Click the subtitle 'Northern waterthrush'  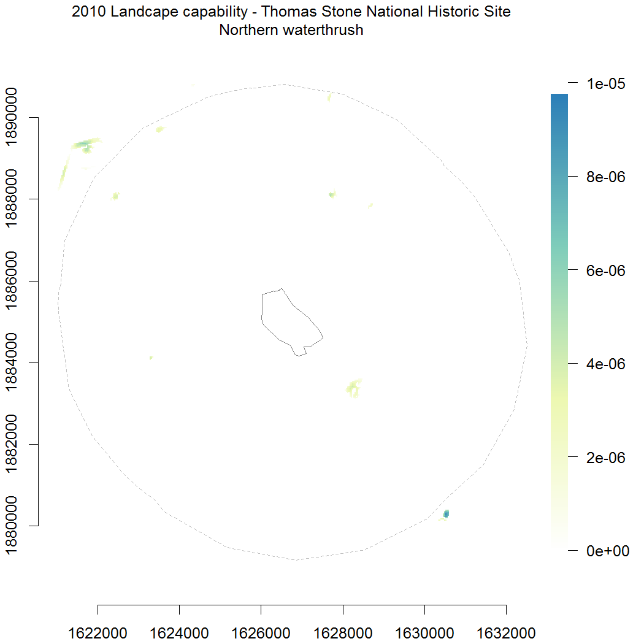pos(291,30)
